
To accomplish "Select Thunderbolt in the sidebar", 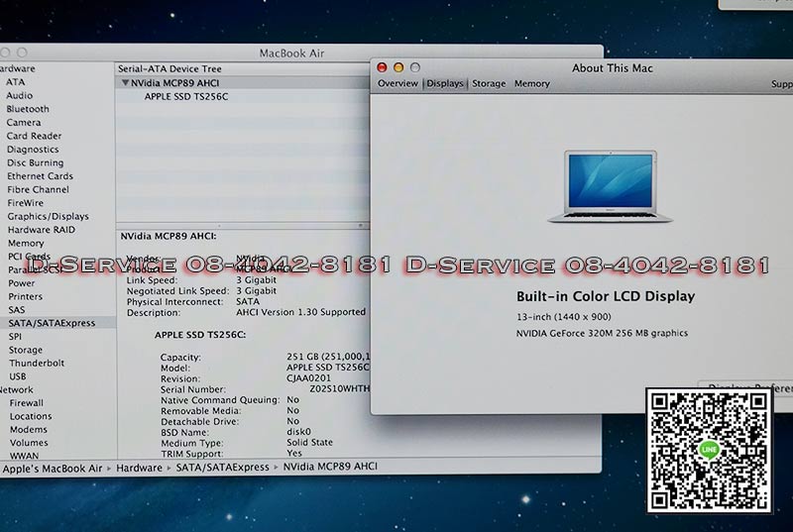I will pyautogui.click(x=37, y=364).
